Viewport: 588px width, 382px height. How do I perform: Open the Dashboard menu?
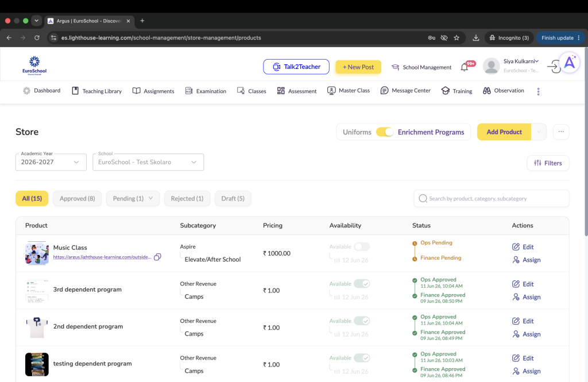[x=41, y=91]
